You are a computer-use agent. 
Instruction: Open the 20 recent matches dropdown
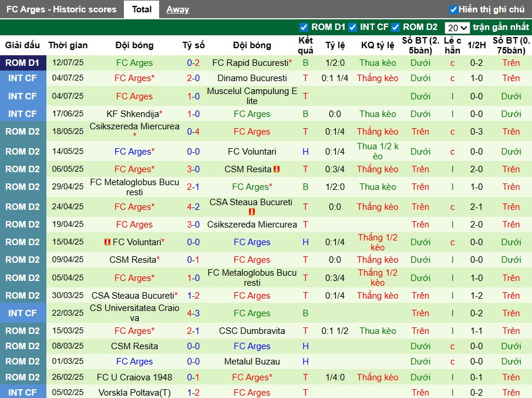[457, 28]
